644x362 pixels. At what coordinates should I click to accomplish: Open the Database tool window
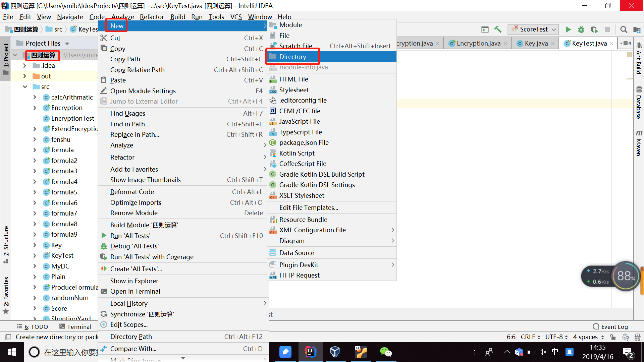click(x=639, y=103)
